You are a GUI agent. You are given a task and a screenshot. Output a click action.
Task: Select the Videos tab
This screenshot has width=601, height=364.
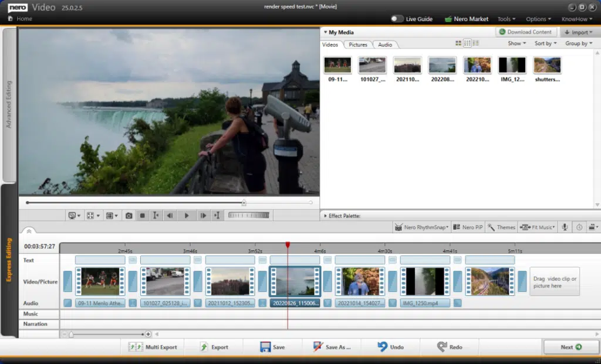click(330, 45)
